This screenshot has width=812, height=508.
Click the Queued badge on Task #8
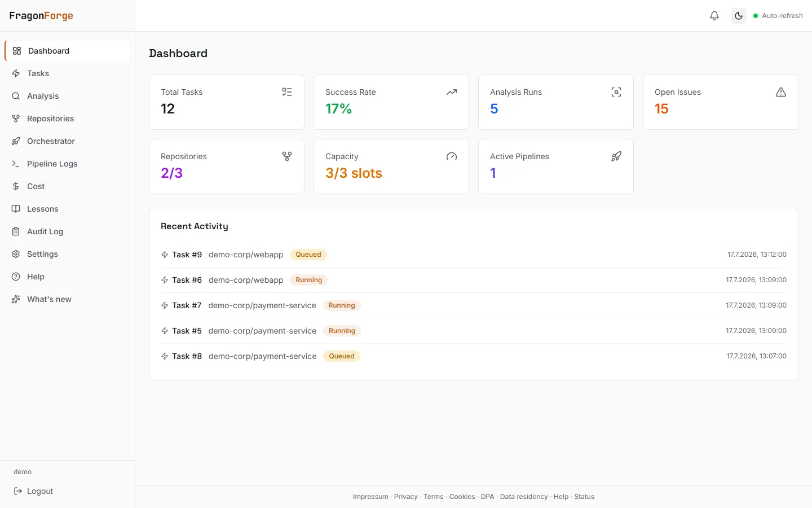click(x=342, y=356)
